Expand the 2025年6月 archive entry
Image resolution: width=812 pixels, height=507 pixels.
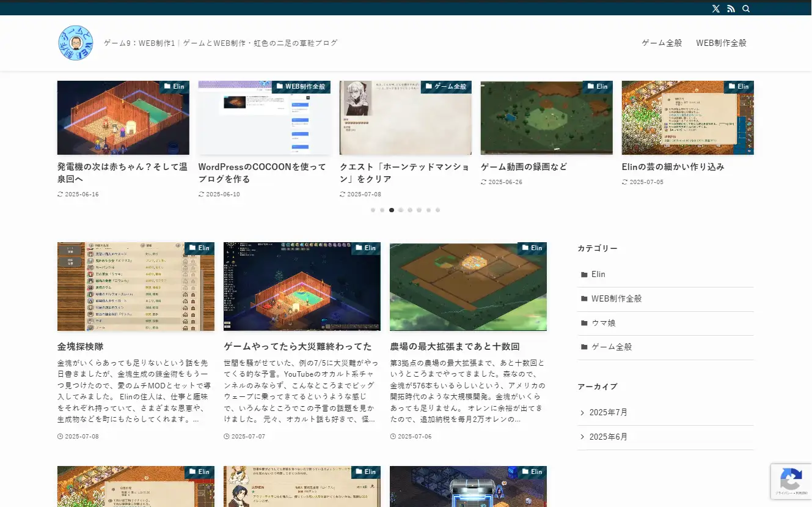[x=608, y=437]
